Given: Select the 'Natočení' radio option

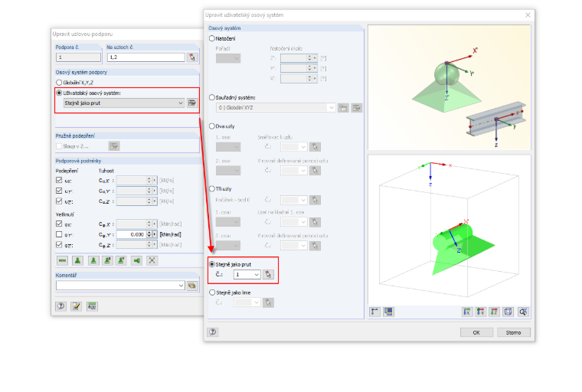Looking at the screenshot, I should 212,38.
